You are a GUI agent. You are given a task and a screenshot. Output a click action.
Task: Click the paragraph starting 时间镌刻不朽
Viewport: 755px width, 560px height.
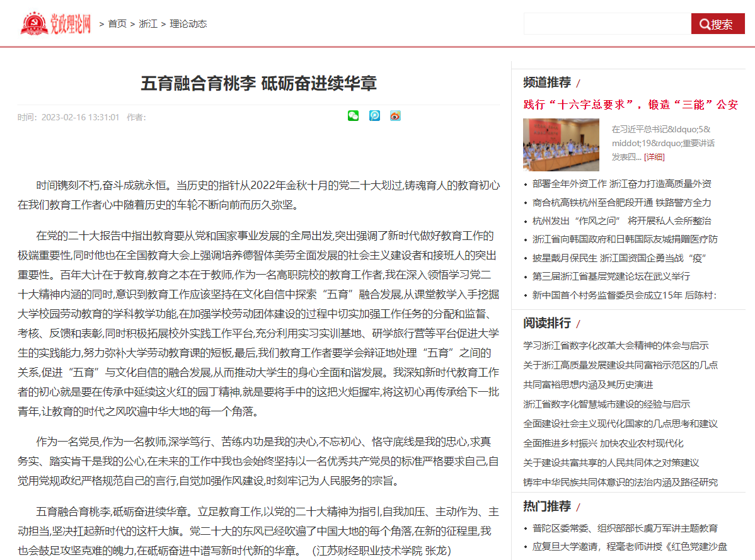259,195
